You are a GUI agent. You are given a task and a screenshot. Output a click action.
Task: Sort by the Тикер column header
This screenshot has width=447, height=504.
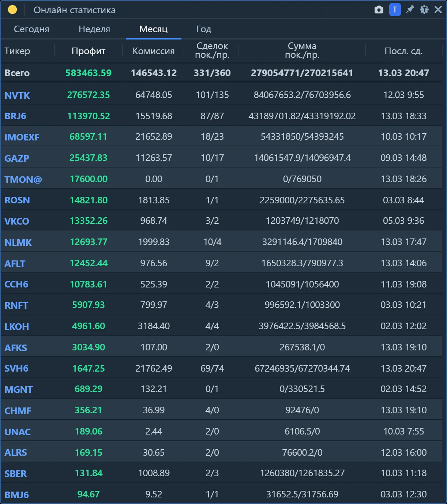point(17,51)
